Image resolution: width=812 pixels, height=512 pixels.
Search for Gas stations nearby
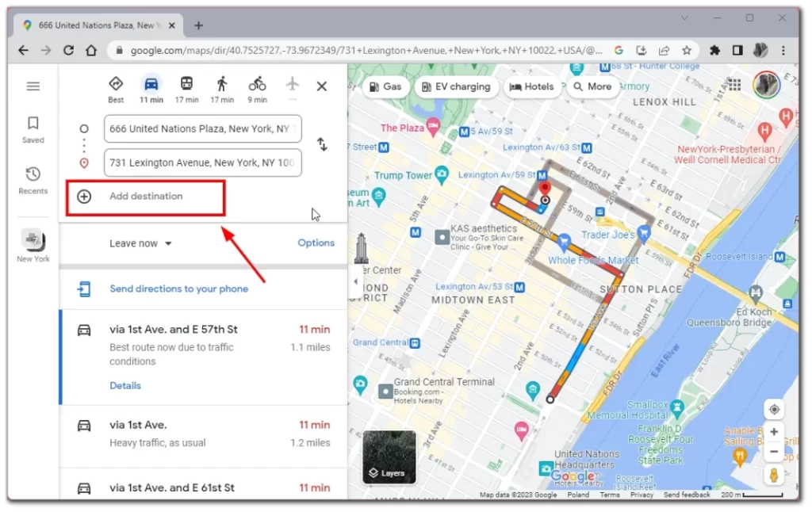(385, 87)
